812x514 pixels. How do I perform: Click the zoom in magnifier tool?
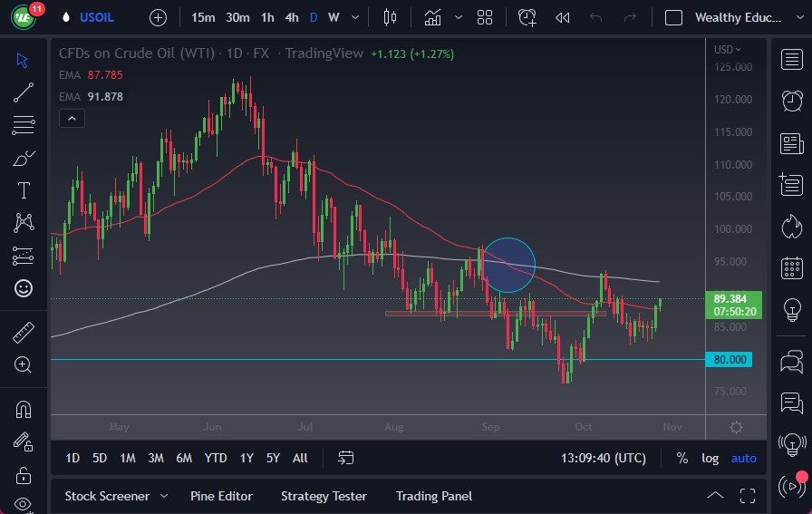pos(24,364)
